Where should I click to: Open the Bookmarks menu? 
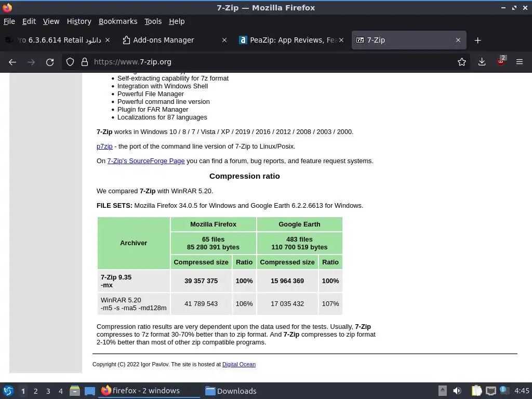118,21
